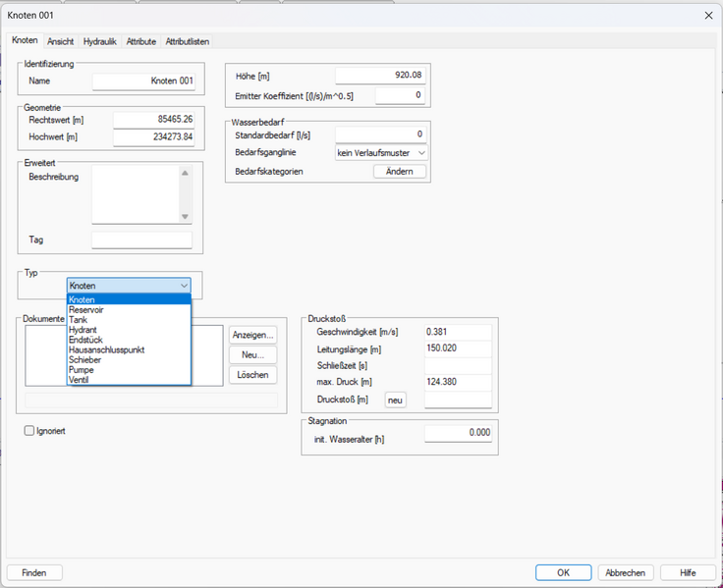The image size is (723, 588).
Task: Click the Standardbedarf field
Action: point(380,134)
